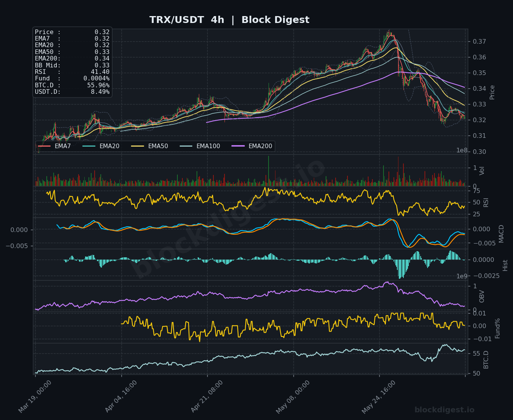Click the RSI panel axis label
This screenshot has height=420, width=513.
[x=486, y=202]
